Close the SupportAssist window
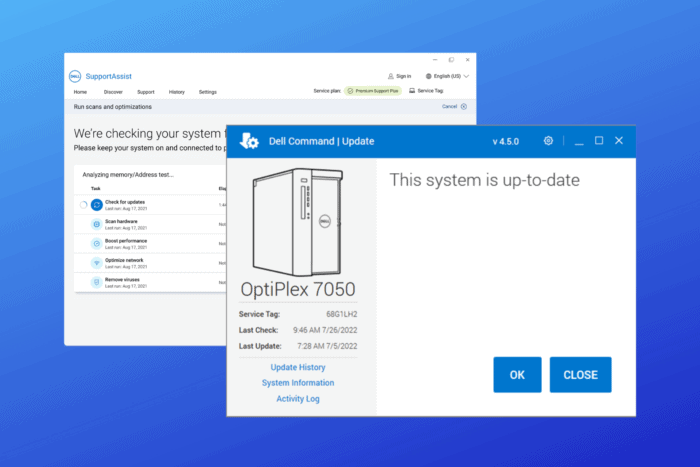 [x=467, y=60]
